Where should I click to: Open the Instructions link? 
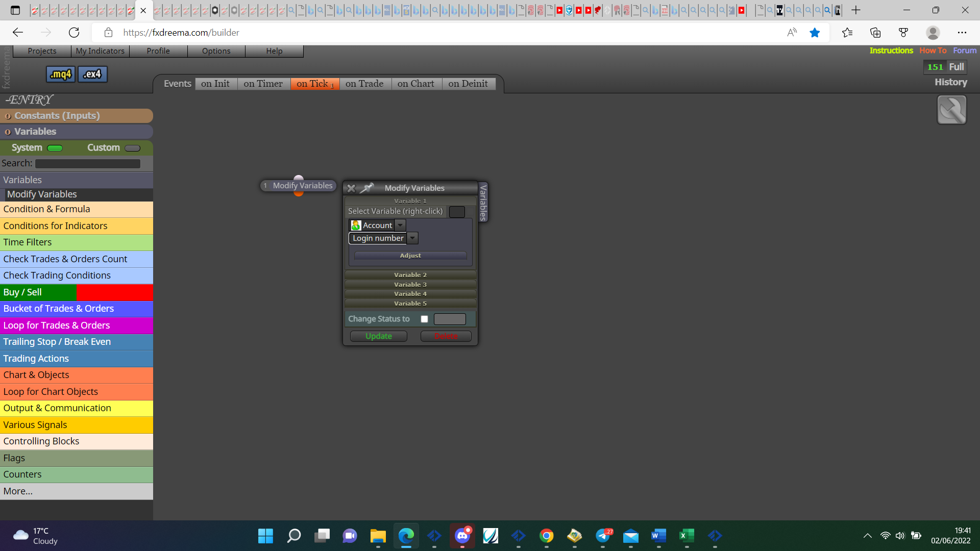(891, 51)
